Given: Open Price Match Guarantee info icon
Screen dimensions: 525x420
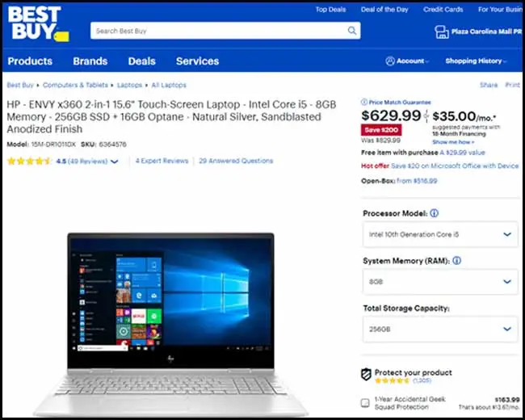Looking at the screenshot, I should pos(364,102).
